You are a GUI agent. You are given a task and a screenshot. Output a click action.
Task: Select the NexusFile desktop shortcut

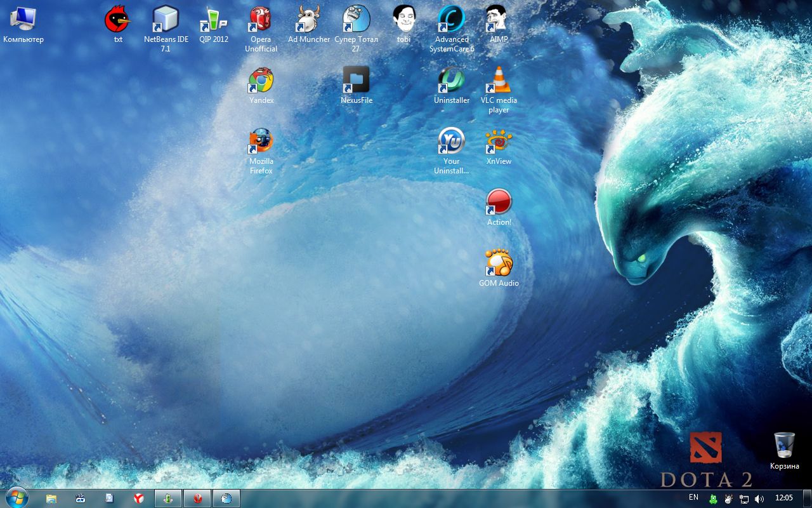click(356, 81)
